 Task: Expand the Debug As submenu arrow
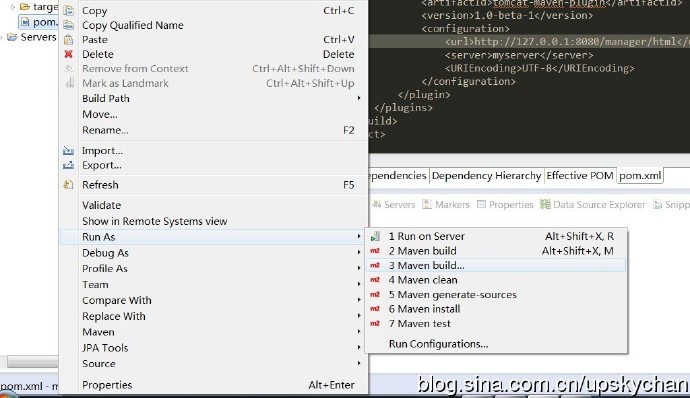[x=359, y=252]
